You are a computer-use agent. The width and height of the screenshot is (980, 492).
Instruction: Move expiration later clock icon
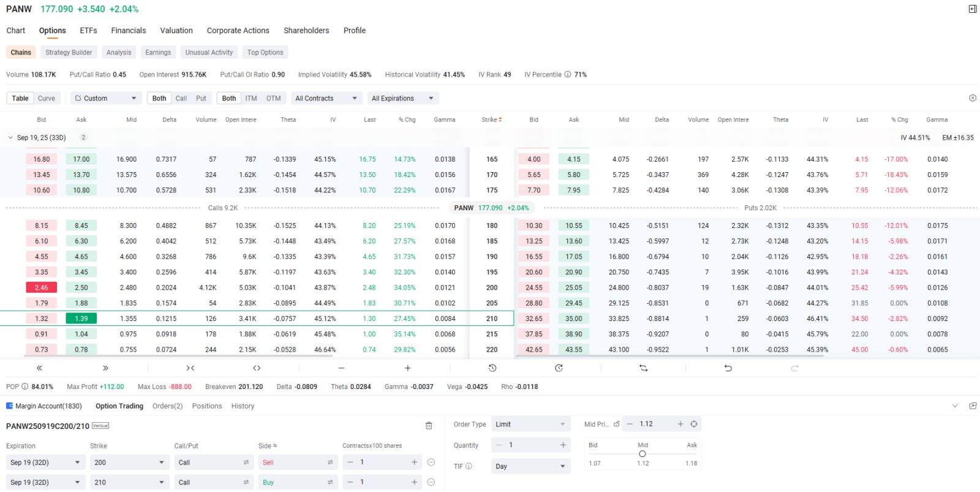[x=559, y=368]
